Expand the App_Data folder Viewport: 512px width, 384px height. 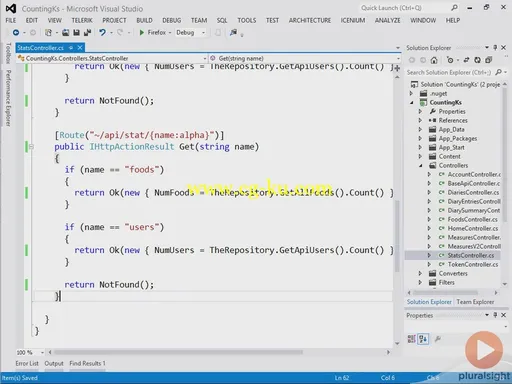click(420, 129)
